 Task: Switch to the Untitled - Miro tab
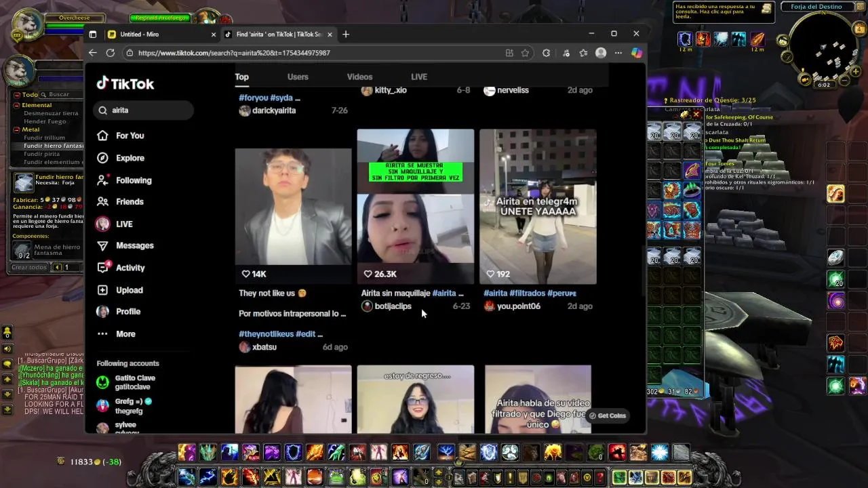pyautogui.click(x=161, y=34)
